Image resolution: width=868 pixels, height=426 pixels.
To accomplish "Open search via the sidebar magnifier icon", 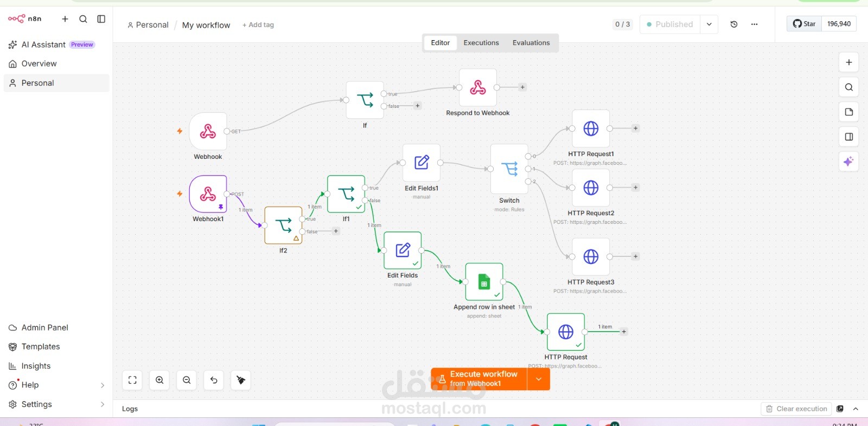I will coord(83,19).
